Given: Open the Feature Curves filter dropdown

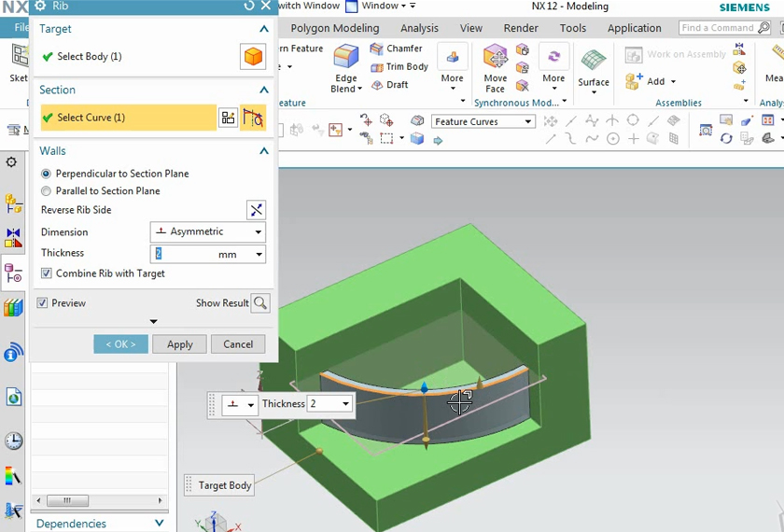Looking at the screenshot, I should point(483,121).
